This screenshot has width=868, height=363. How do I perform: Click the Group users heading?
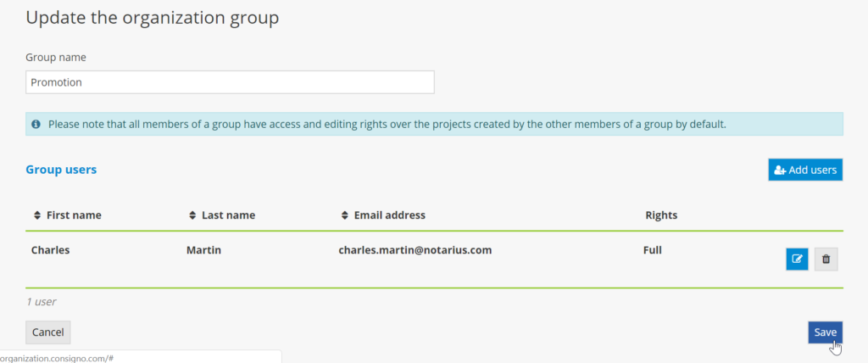pyautogui.click(x=61, y=170)
